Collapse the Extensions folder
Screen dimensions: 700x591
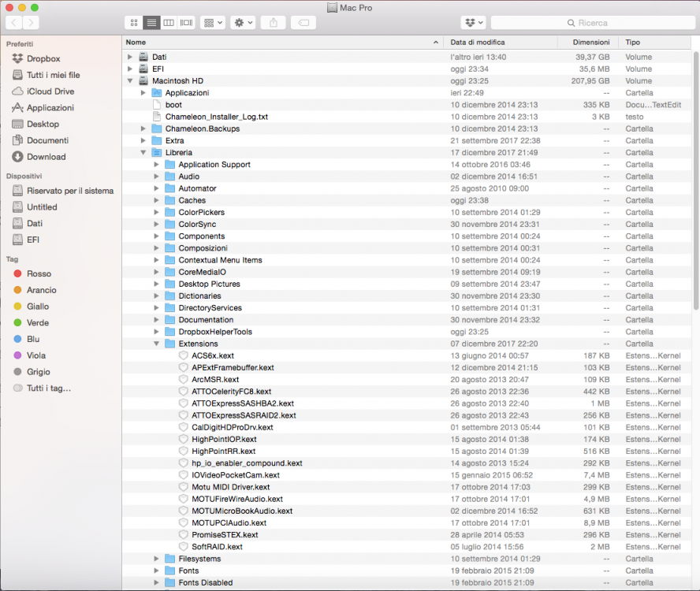click(156, 344)
